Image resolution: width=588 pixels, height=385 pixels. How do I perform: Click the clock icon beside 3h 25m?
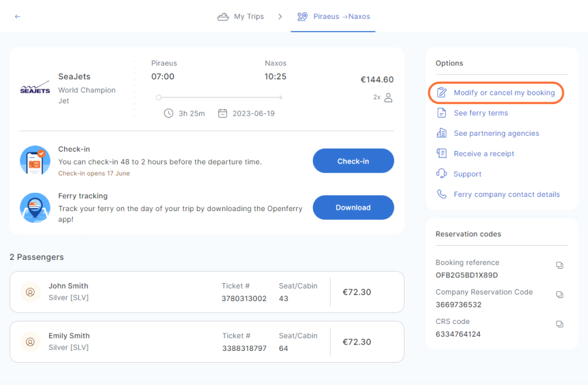coord(168,113)
